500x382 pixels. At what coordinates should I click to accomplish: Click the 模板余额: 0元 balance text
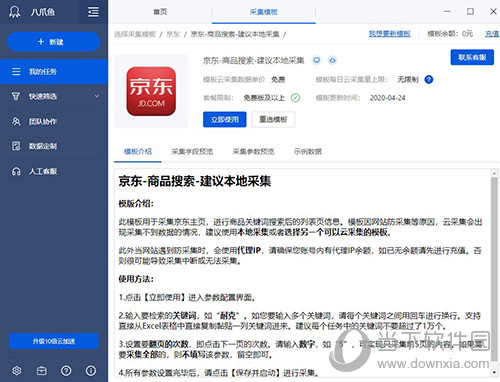tap(450, 34)
